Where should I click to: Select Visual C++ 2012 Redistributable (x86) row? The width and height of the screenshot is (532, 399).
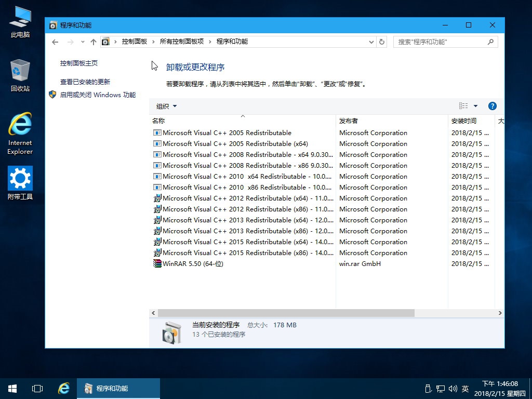tap(326, 209)
